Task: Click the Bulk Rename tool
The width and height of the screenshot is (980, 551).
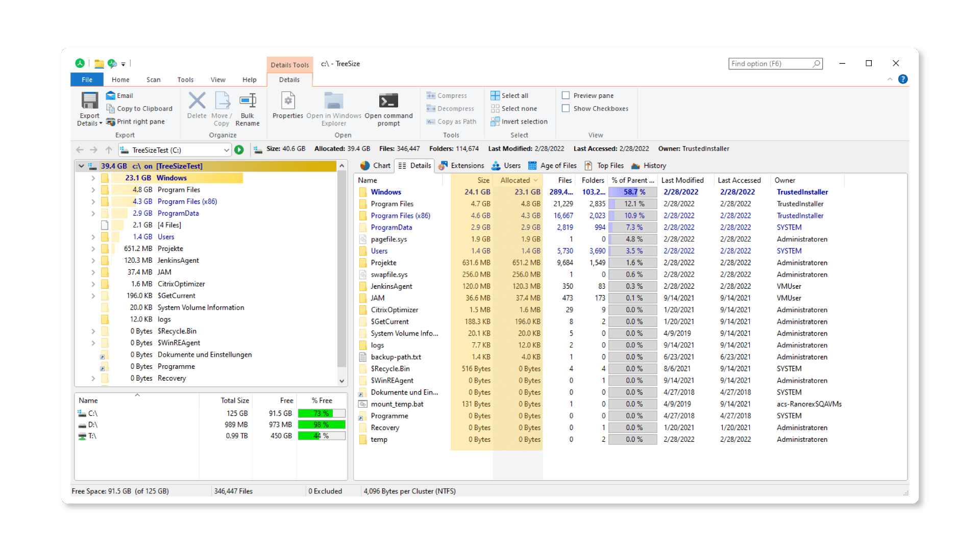Action: [x=248, y=108]
